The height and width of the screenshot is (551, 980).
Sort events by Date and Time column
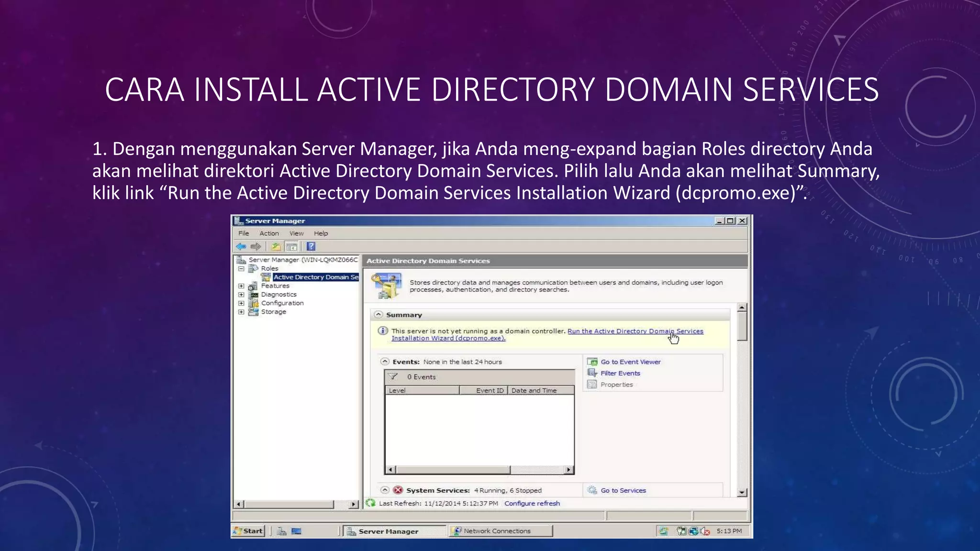click(x=541, y=390)
